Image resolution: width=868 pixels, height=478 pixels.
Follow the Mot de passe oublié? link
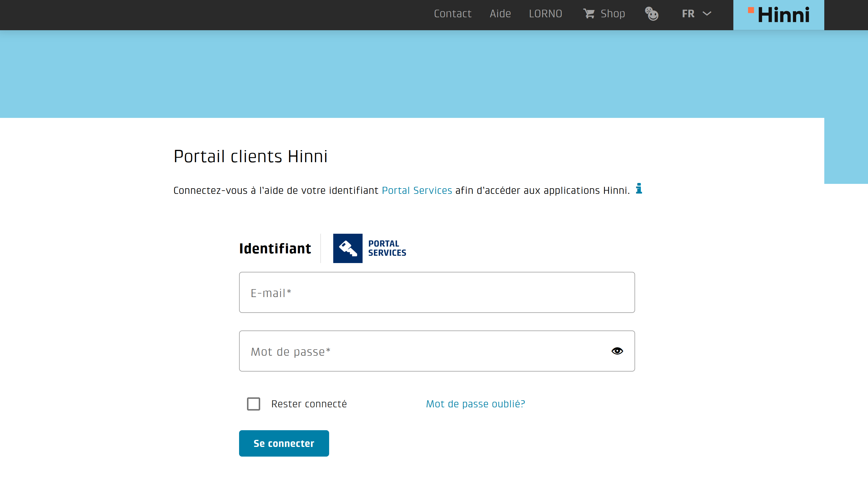[x=476, y=404]
